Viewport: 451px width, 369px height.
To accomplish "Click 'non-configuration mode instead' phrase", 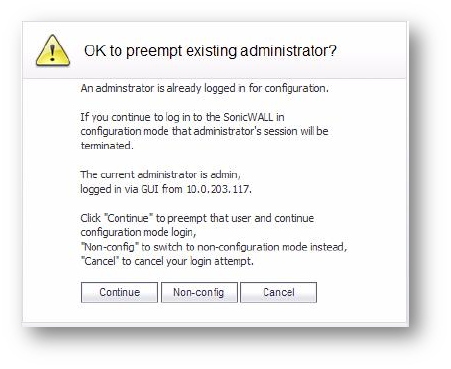I will (272, 247).
